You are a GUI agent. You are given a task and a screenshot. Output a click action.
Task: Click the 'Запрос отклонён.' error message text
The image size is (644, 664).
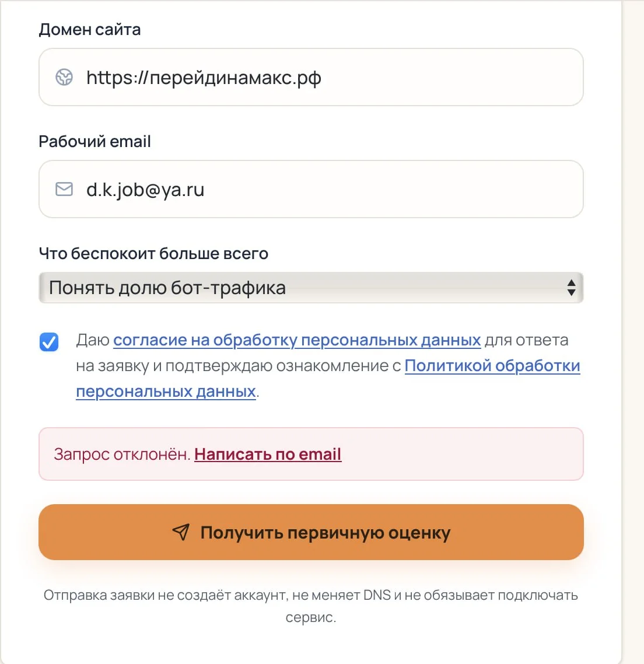coord(122,455)
